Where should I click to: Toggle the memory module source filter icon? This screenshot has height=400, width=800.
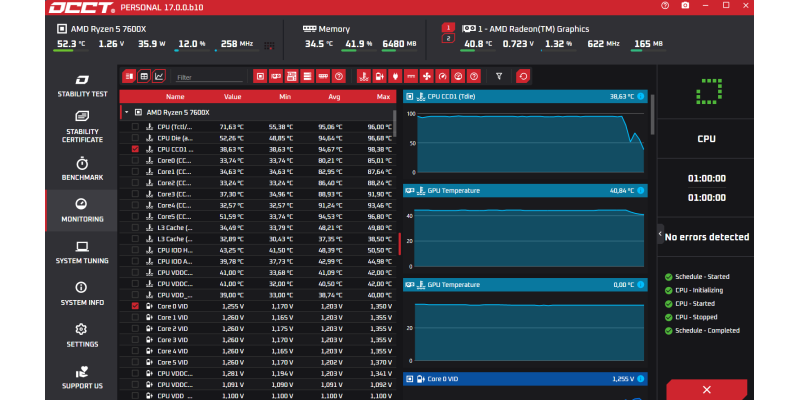[x=323, y=77]
